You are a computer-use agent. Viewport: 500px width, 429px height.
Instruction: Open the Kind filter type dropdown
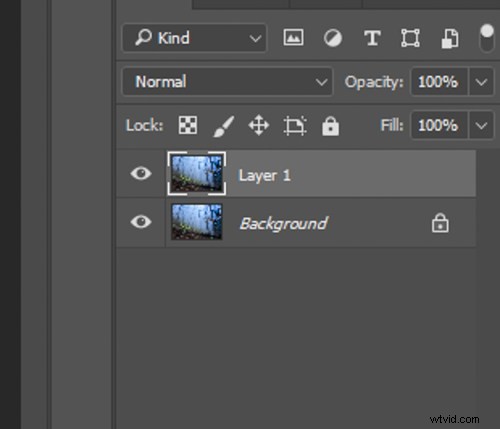click(195, 38)
